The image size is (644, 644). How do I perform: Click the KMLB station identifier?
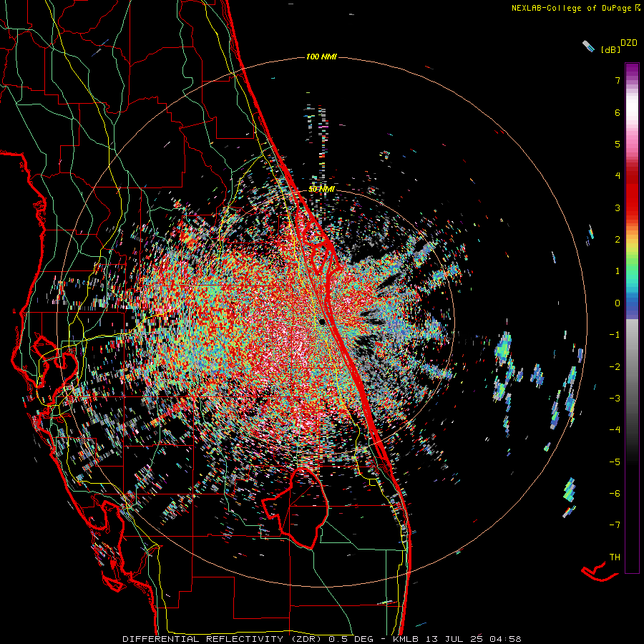pos(406,639)
